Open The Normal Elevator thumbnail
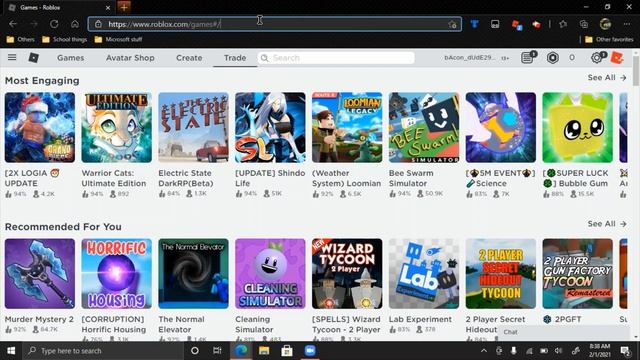The image size is (640, 360). click(193, 273)
